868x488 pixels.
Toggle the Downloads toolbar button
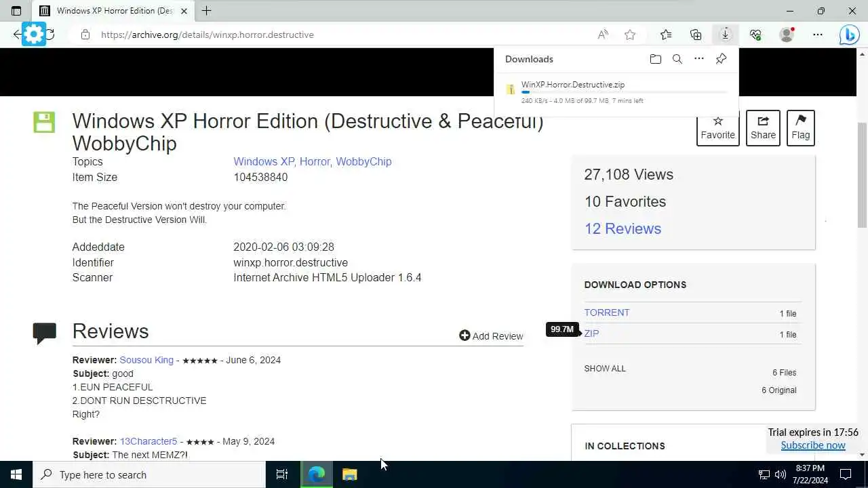click(x=725, y=35)
